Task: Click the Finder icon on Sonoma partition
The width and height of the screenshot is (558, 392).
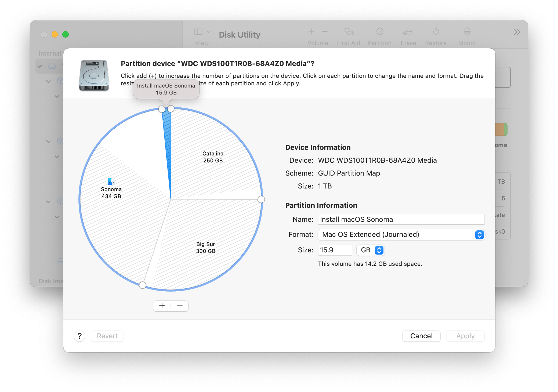Action: 111,182
